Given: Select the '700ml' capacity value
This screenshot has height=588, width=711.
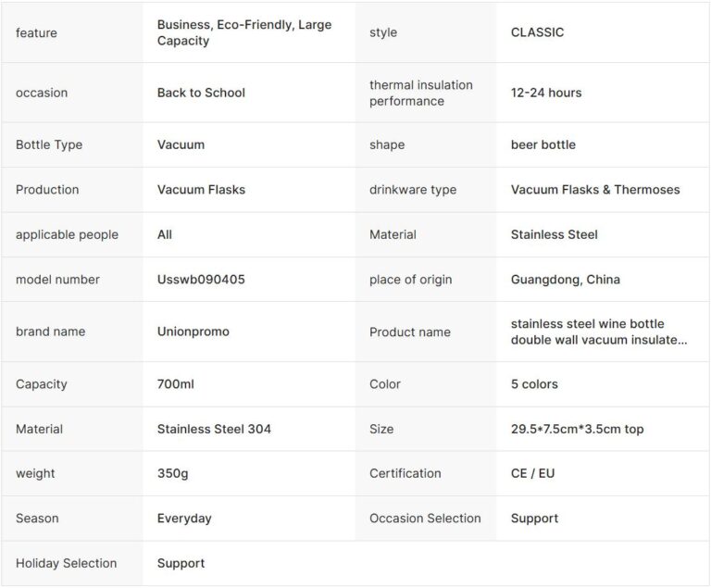Looking at the screenshot, I should 176,384.
